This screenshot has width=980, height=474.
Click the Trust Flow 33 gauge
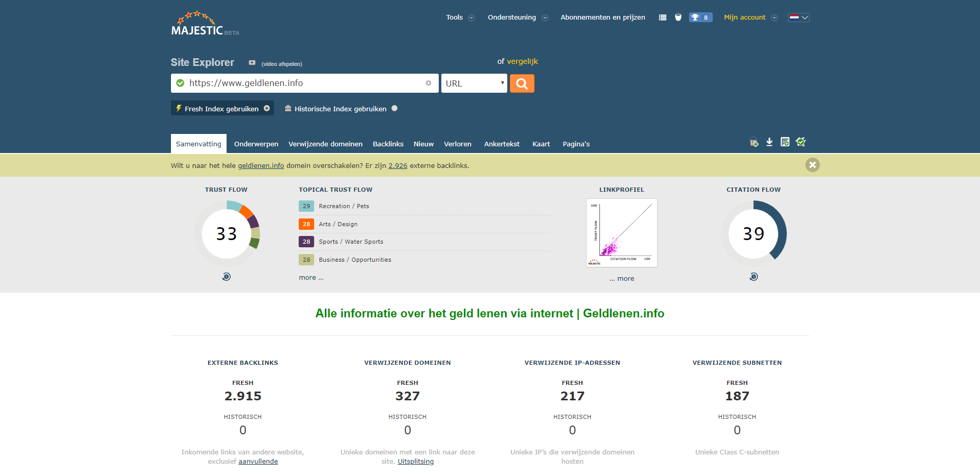click(227, 234)
